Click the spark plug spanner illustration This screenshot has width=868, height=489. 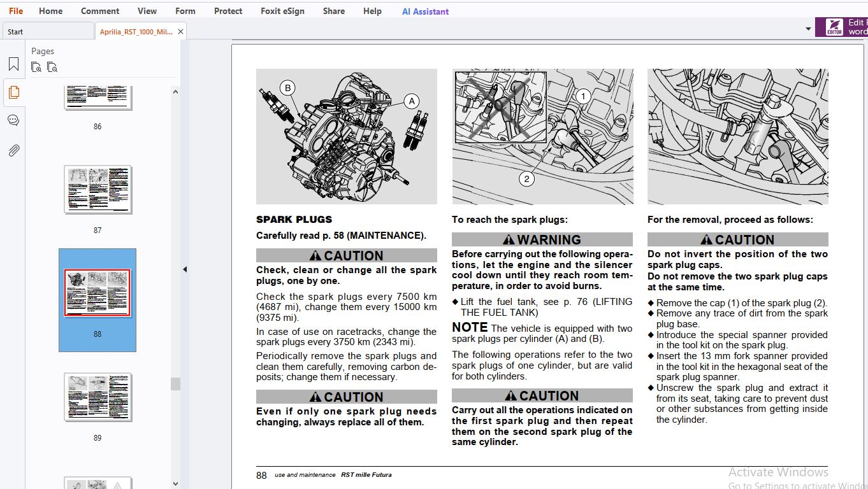pos(738,136)
